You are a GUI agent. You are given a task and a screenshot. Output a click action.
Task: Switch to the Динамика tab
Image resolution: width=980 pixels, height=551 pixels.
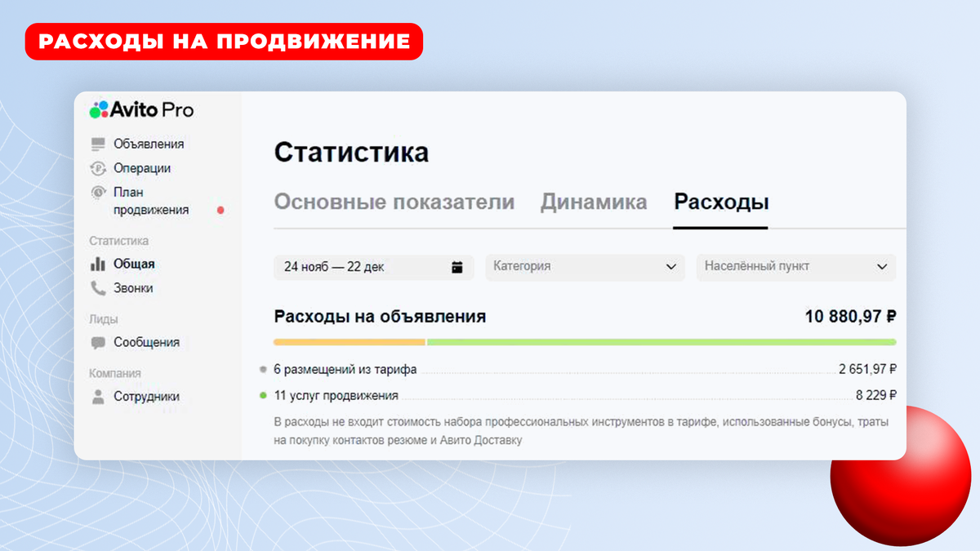[x=594, y=202]
